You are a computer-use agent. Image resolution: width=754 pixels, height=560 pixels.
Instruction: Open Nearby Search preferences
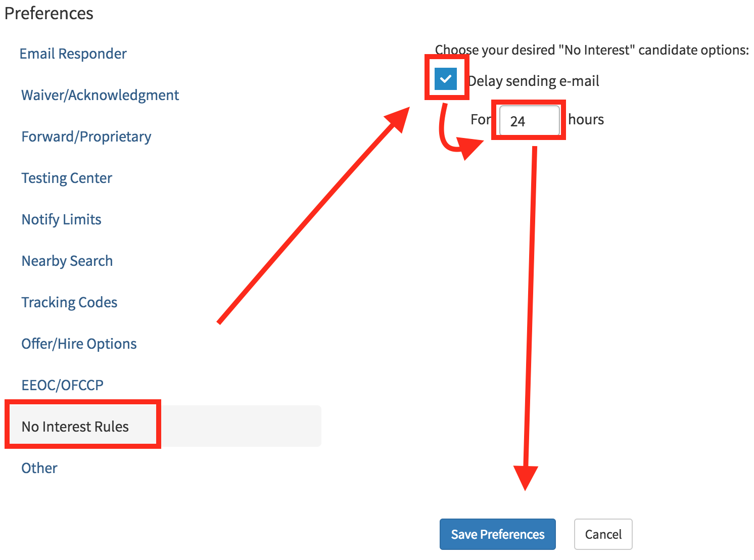(67, 261)
